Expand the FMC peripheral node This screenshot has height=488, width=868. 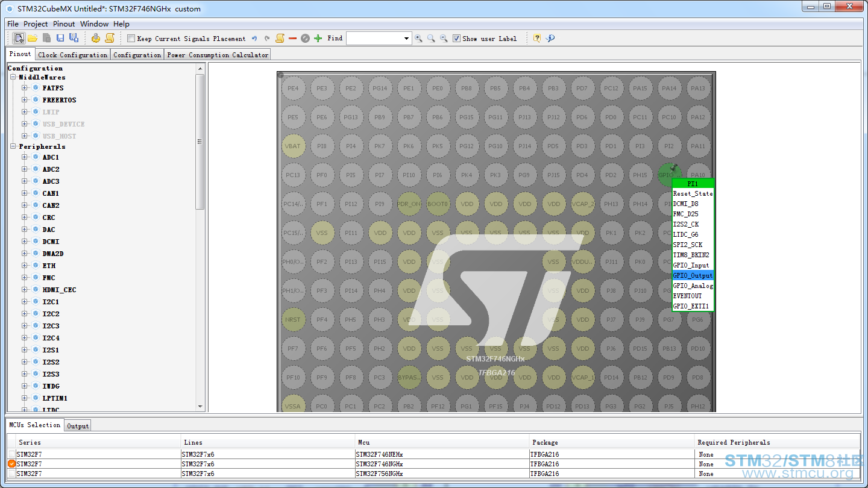click(25, 278)
